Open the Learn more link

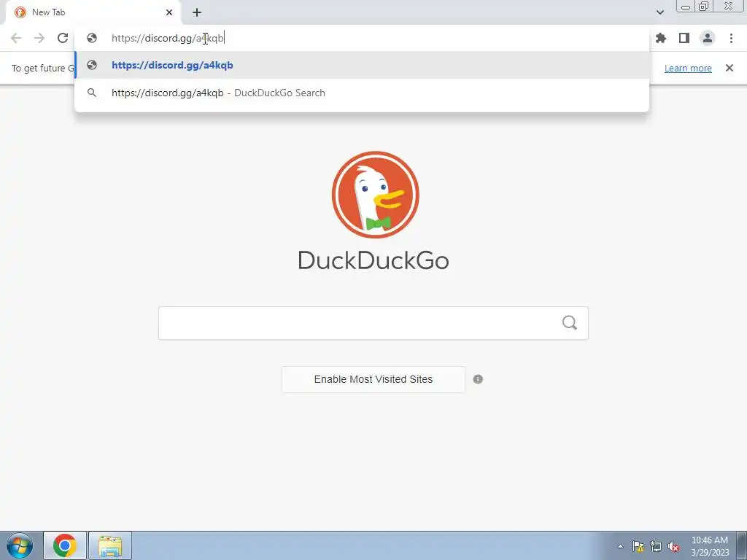(688, 68)
